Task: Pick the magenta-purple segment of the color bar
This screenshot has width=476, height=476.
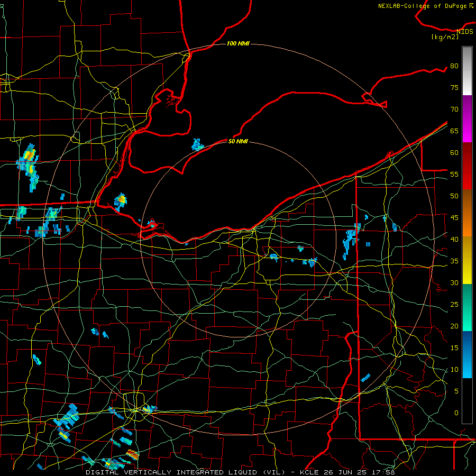Action: pyautogui.click(x=467, y=118)
